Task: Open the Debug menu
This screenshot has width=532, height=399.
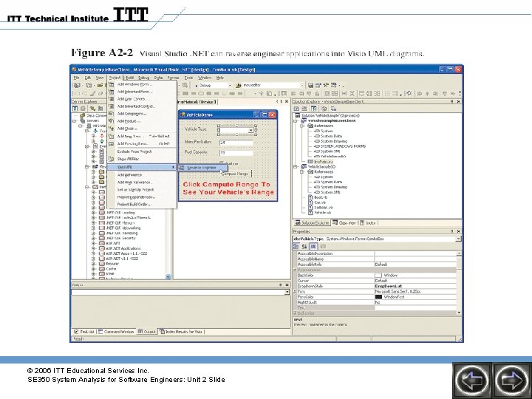Action: click(143, 78)
